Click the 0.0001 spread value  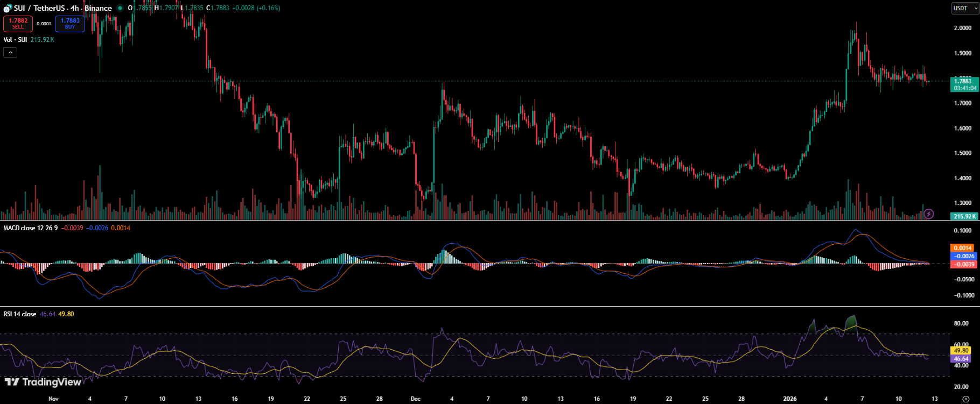[44, 24]
